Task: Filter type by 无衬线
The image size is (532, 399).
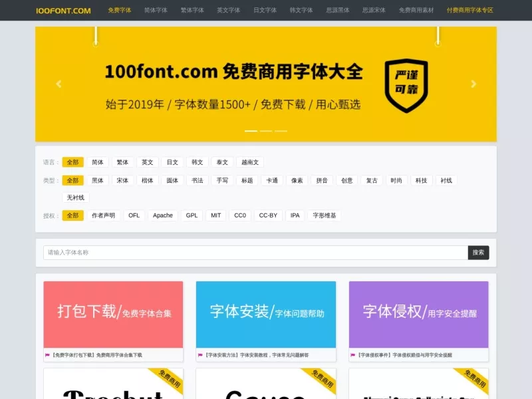Action: tap(76, 198)
